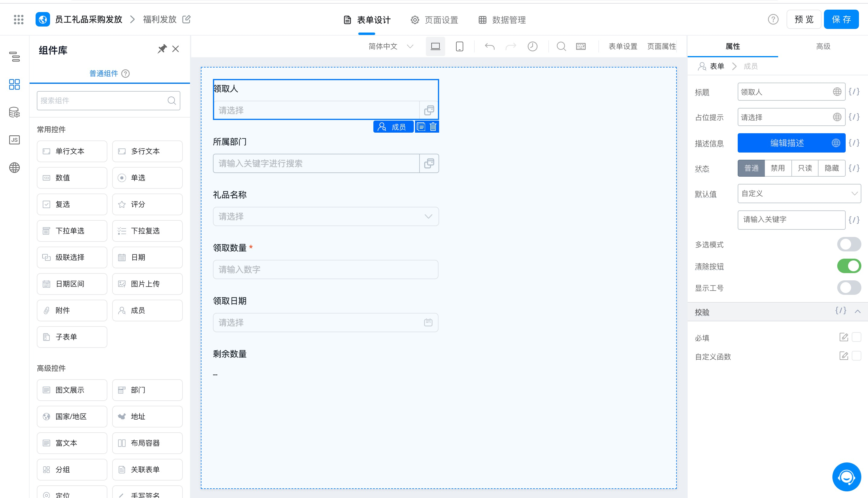The image size is (868, 498).
Task: Copy the selected 成员 field
Action: (421, 127)
